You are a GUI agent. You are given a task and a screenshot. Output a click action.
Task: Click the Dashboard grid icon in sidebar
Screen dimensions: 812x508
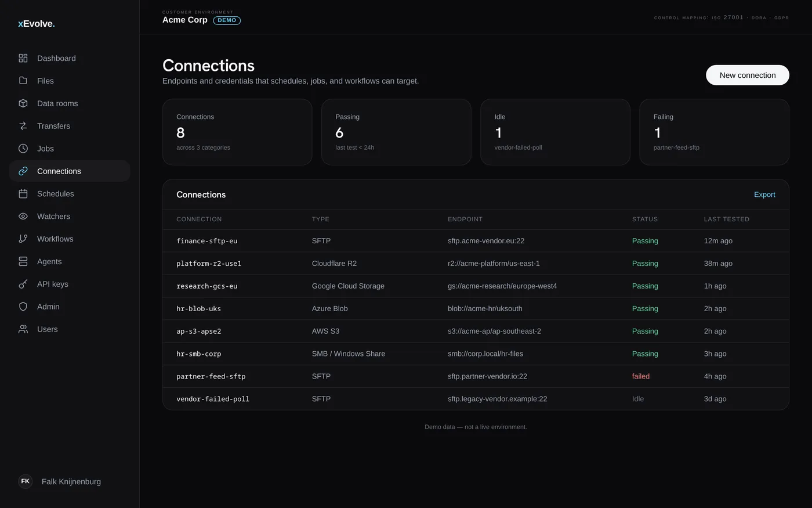(x=23, y=58)
